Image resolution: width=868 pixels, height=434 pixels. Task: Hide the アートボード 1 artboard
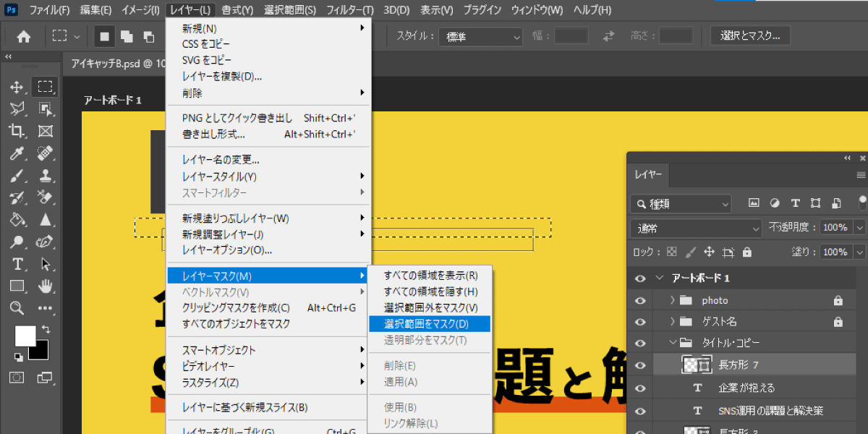click(640, 278)
